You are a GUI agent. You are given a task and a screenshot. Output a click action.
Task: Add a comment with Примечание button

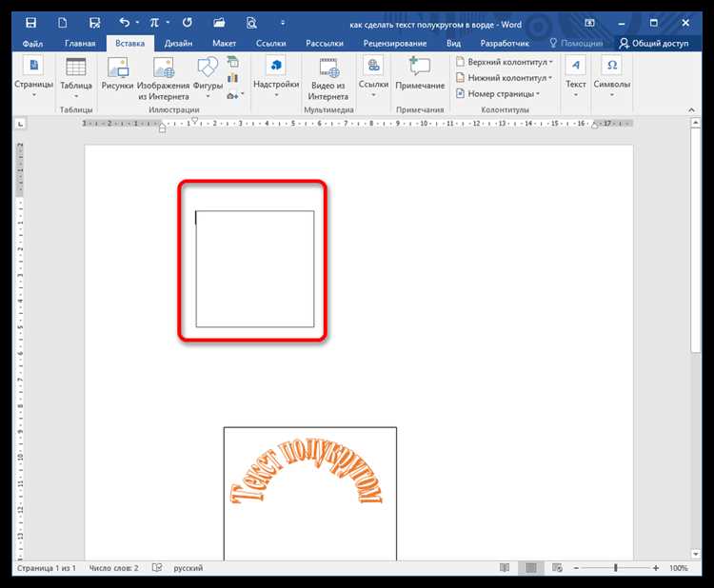(x=420, y=73)
